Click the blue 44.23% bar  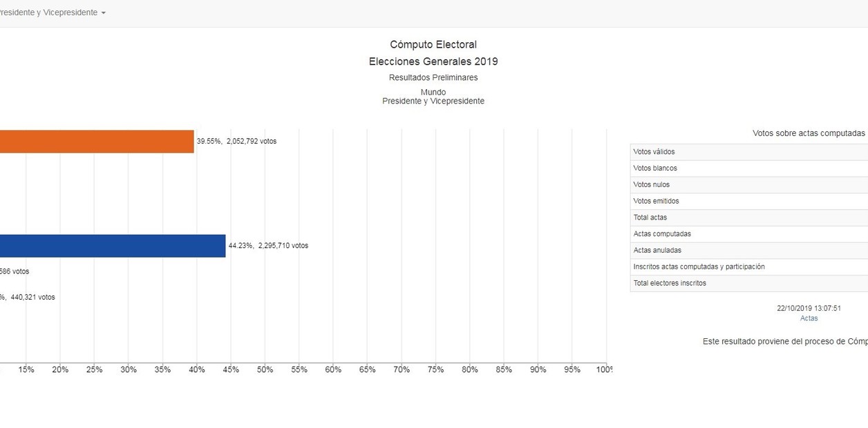(x=113, y=246)
